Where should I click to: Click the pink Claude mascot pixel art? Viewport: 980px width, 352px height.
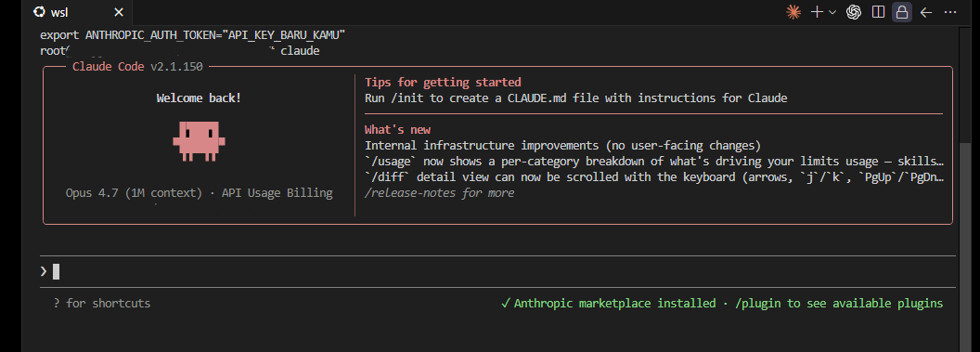pos(199,140)
